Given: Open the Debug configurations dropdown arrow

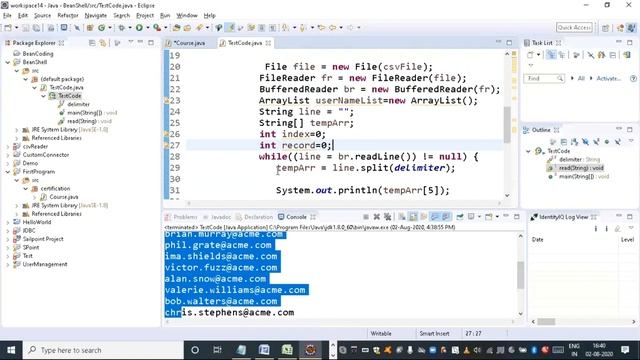Looking at the screenshot, I should [x=130, y=28].
